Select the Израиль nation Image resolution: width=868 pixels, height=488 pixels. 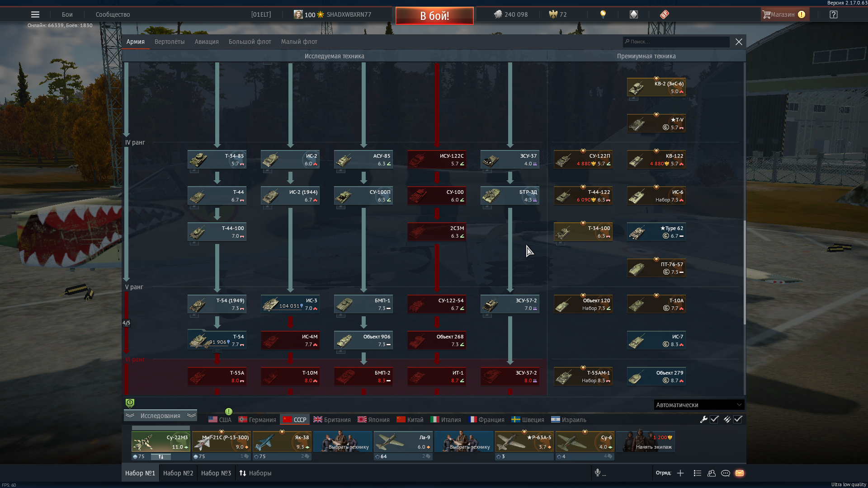pos(569,420)
